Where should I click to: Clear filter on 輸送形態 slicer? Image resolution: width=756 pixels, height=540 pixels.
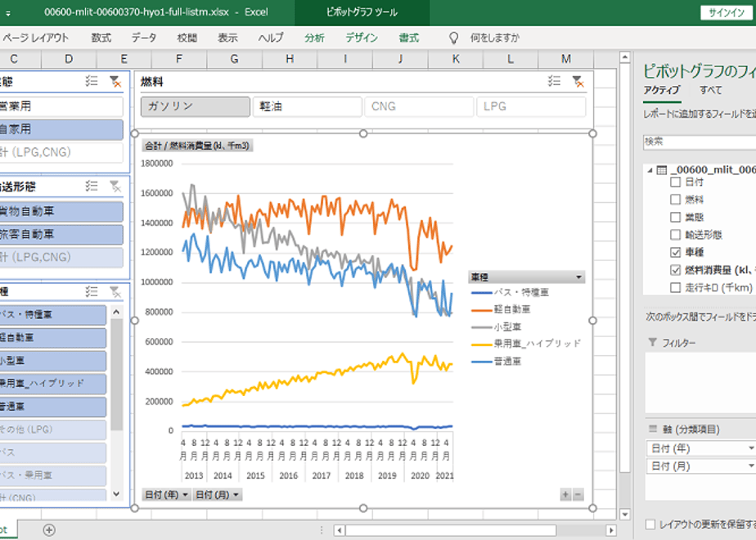click(115, 186)
